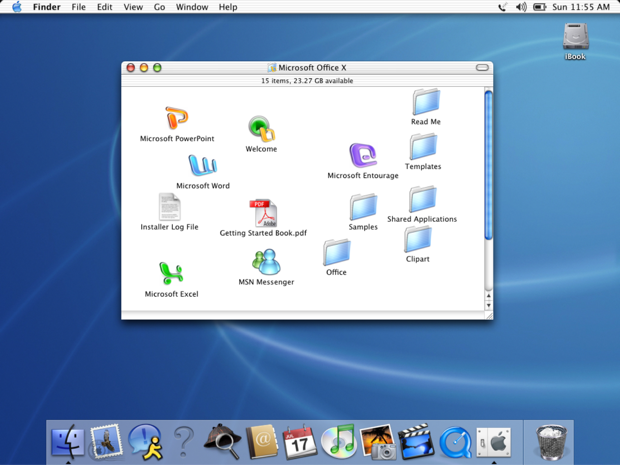
Task: Launch iMovie from the Dock
Action: (x=416, y=442)
